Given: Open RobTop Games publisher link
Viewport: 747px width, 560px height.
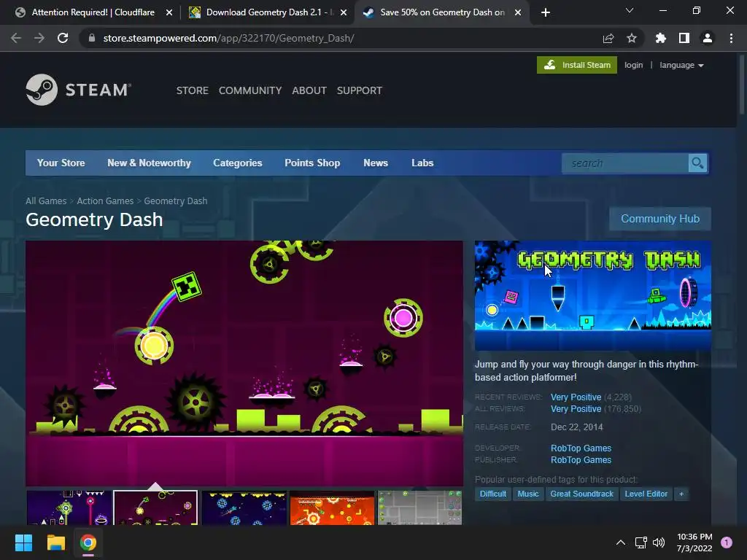Looking at the screenshot, I should 581,460.
